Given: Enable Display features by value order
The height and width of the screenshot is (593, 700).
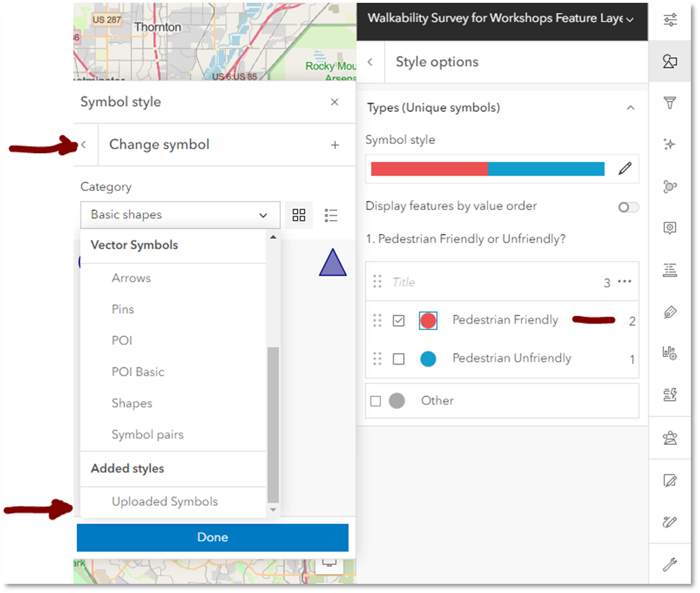Looking at the screenshot, I should pyautogui.click(x=627, y=207).
